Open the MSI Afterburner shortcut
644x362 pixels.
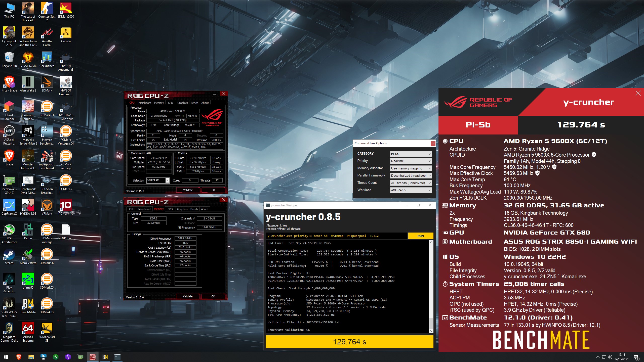(x=9, y=234)
